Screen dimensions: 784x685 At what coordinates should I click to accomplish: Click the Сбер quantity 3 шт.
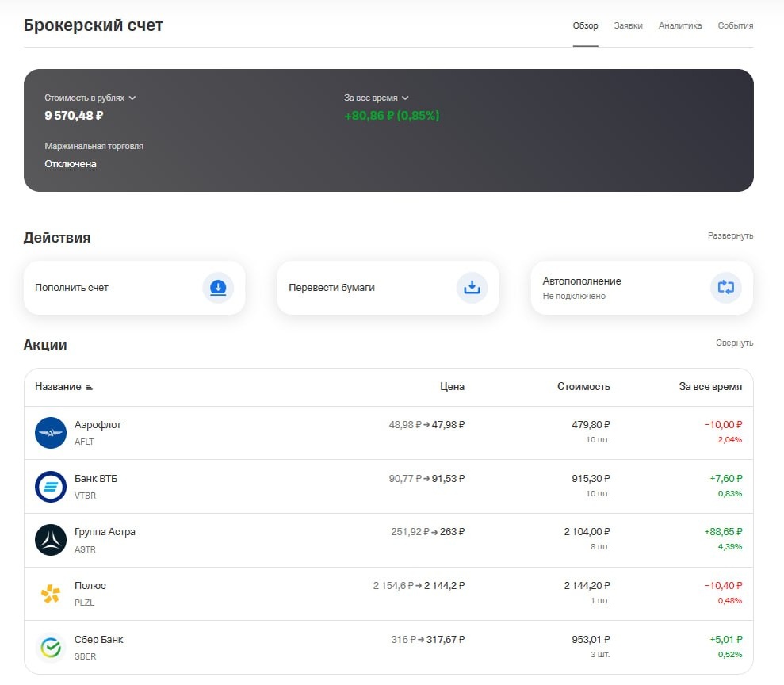[x=600, y=655]
